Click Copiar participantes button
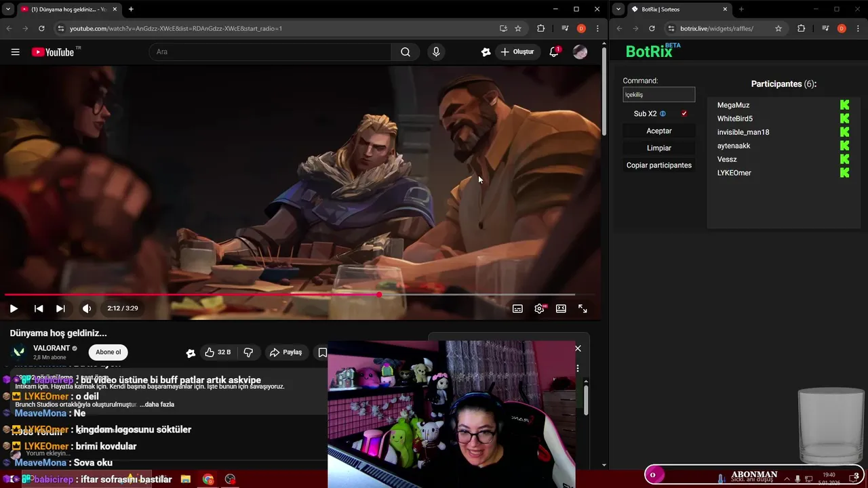Image resolution: width=868 pixels, height=488 pixels. point(659,165)
